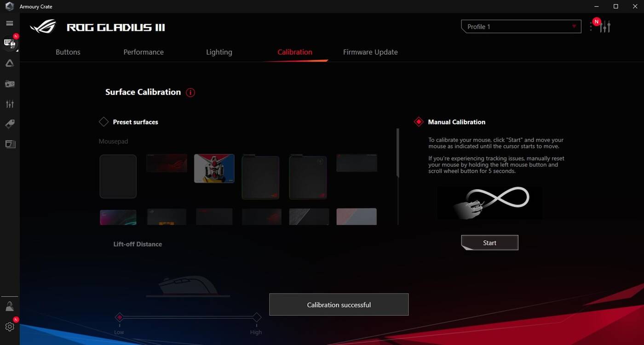Open the sliders tools icon in sidebar
This screenshot has height=345, width=644.
point(10,104)
